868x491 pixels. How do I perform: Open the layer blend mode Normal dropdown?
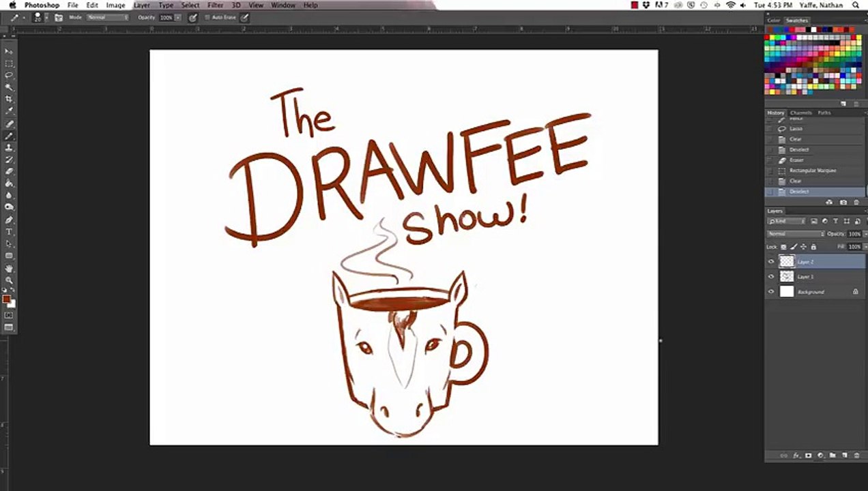point(796,234)
